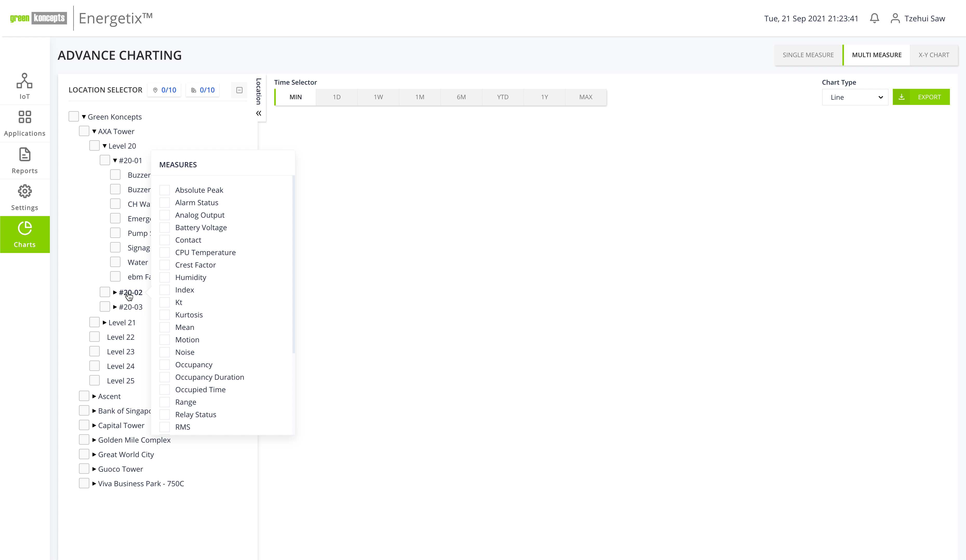Open the Settings gear icon
Screen dimensions: 966x560
pyautogui.click(x=24, y=191)
